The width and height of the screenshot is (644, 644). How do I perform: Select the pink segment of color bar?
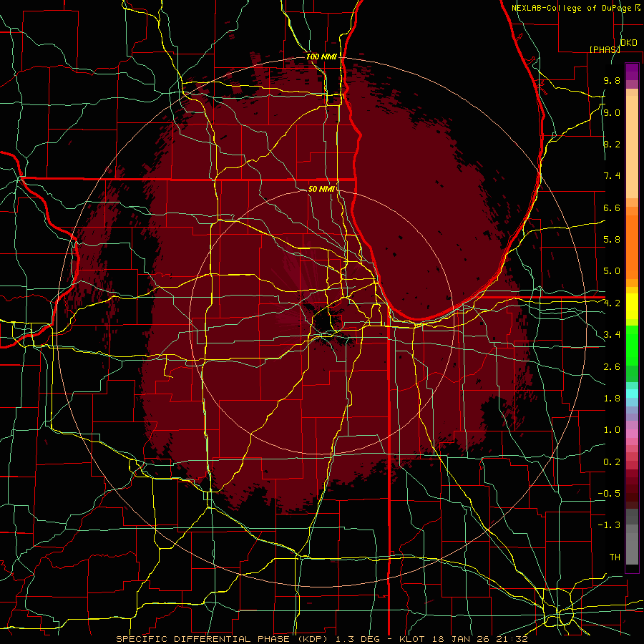(632, 434)
